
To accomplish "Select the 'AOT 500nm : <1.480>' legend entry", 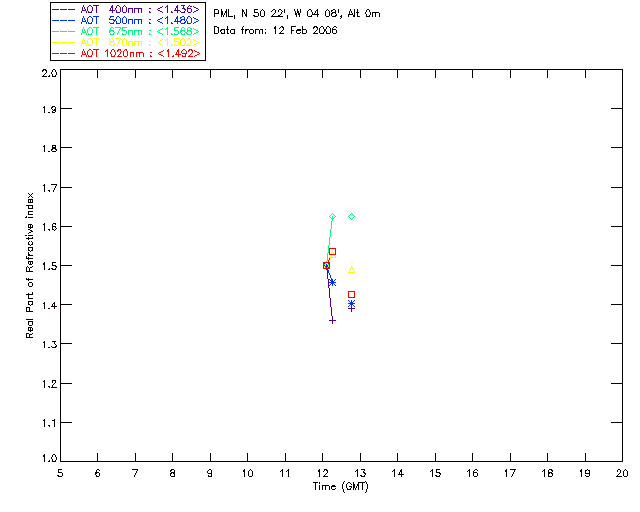I will [126, 20].
